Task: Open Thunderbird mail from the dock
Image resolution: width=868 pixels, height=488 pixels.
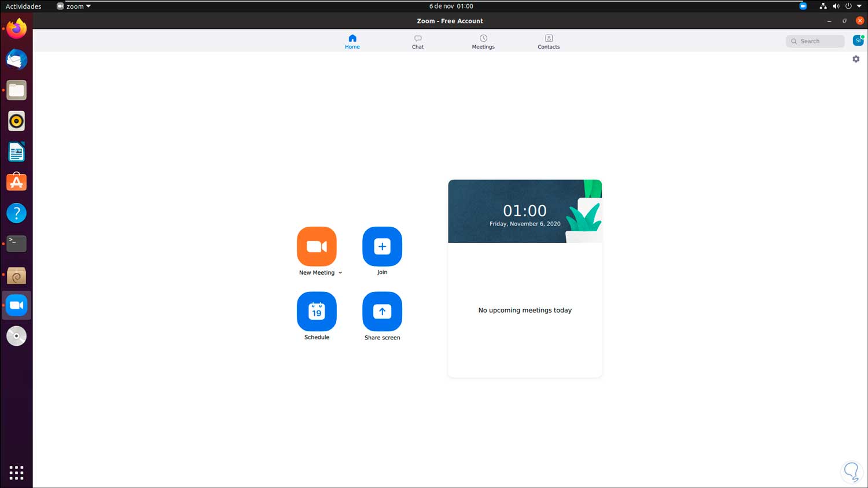Action: point(16,60)
